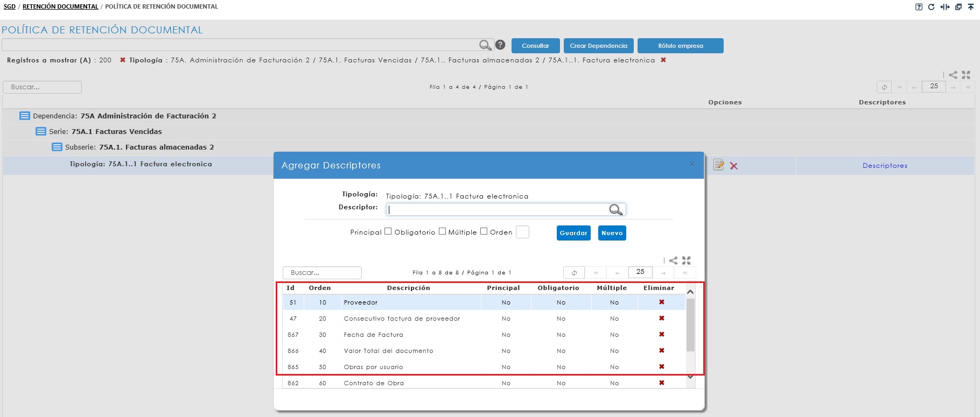The height and width of the screenshot is (417, 980).
Task: Save the descriptor with Guardar button
Action: click(573, 233)
